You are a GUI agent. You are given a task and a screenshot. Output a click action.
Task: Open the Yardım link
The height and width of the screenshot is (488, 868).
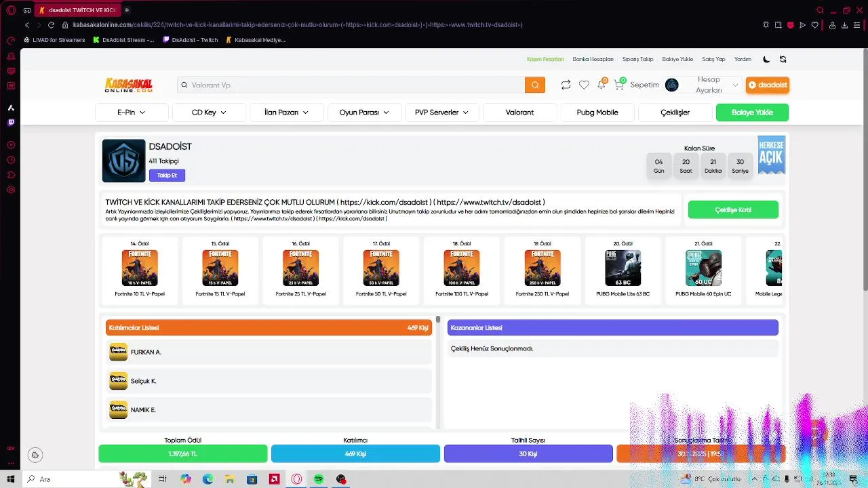743,60
